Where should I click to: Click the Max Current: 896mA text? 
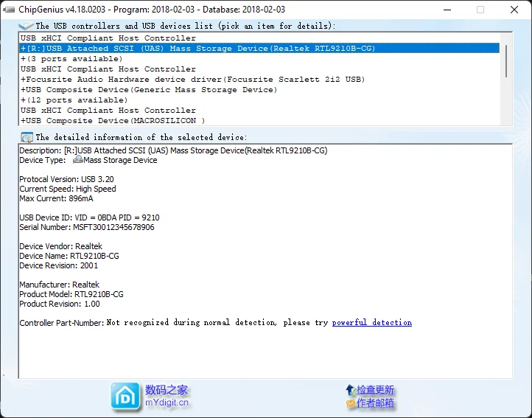(x=56, y=198)
